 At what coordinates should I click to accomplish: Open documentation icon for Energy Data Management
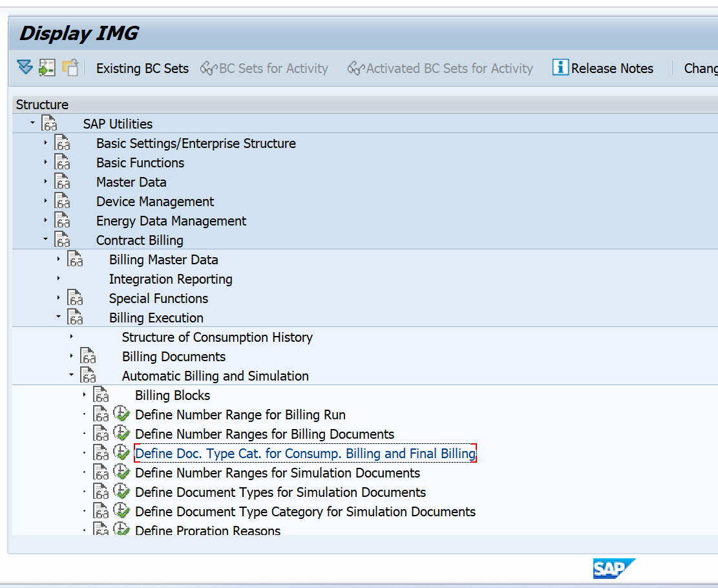point(62,220)
